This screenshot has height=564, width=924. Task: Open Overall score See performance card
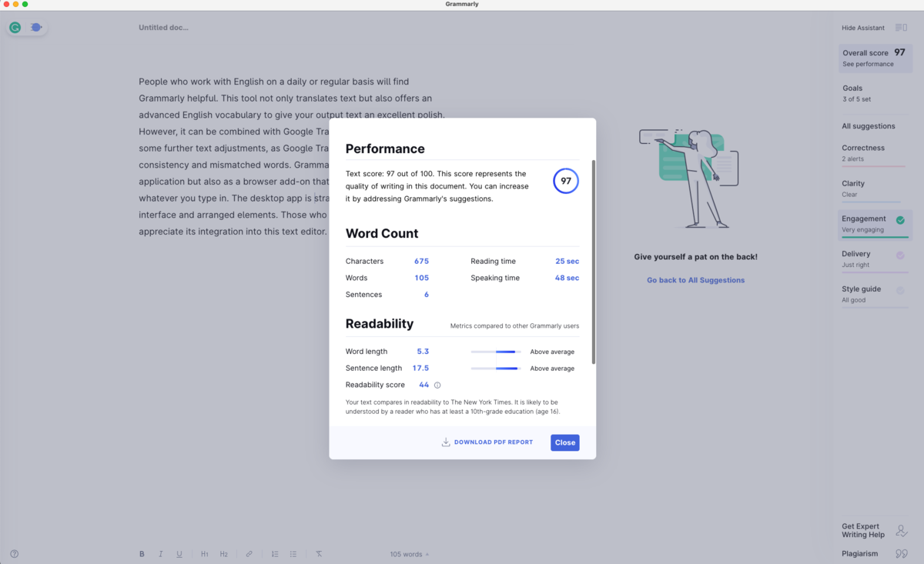875,58
